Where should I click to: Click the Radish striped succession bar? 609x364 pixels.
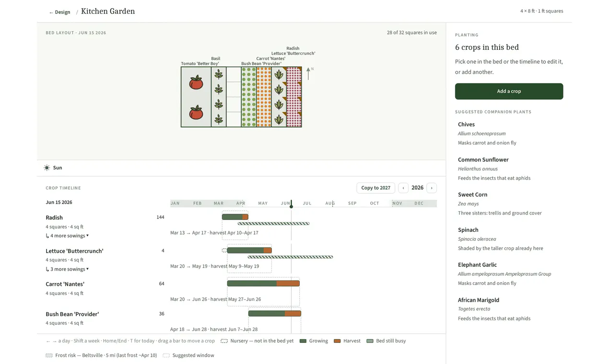point(274,224)
